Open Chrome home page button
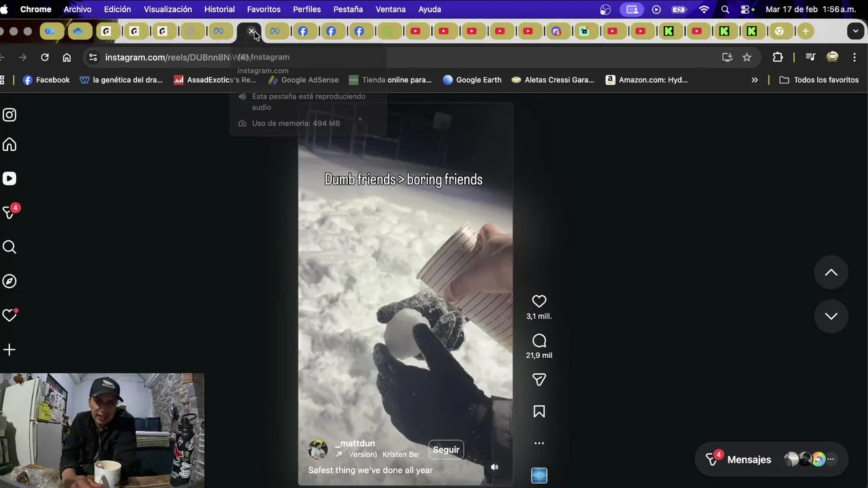 66,58
